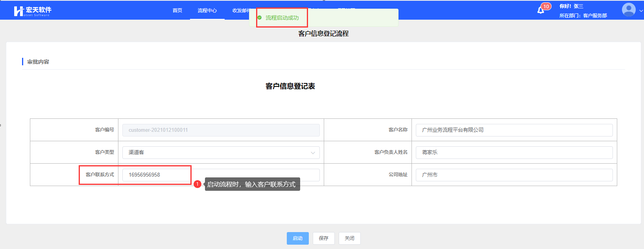644x249 pixels.
Task: Click the 客户负责人姓名 input field
Action: click(x=514, y=153)
